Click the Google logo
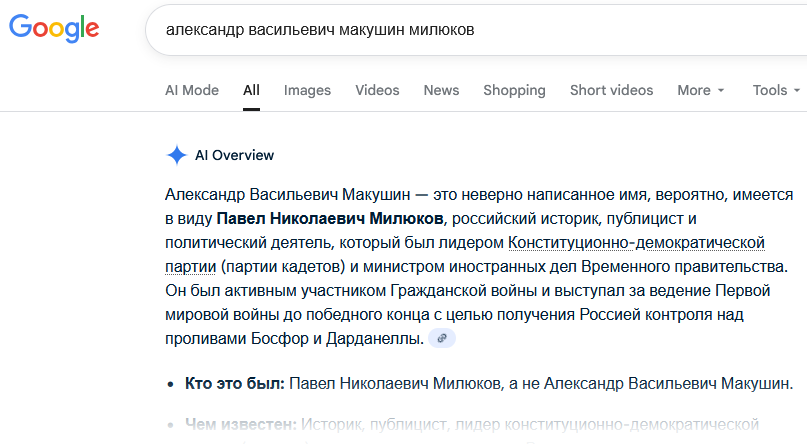Image resolution: width=807 pixels, height=444 pixels. (57, 29)
